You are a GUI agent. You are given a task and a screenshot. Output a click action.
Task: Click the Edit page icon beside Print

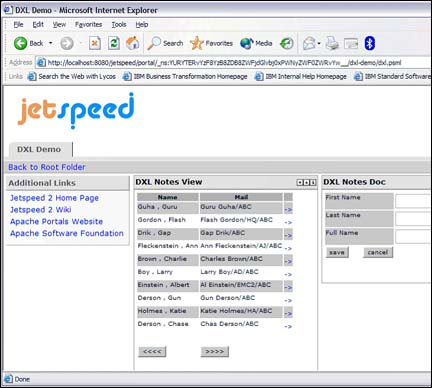(x=351, y=43)
